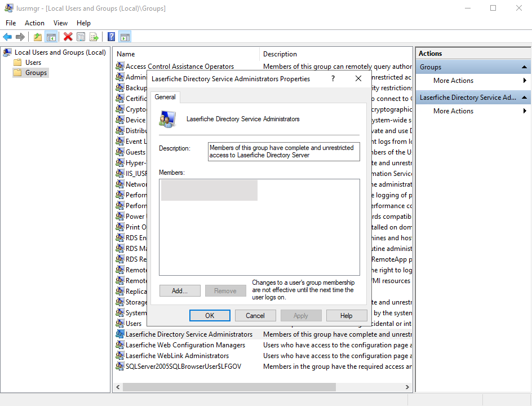Image resolution: width=532 pixels, height=406 pixels.
Task: Click the Cancel button
Action: pos(255,316)
